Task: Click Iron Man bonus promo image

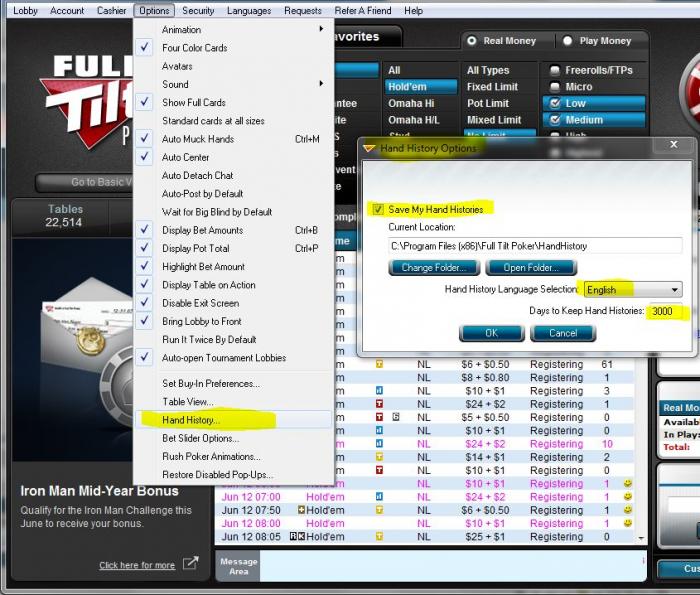Action: click(73, 350)
